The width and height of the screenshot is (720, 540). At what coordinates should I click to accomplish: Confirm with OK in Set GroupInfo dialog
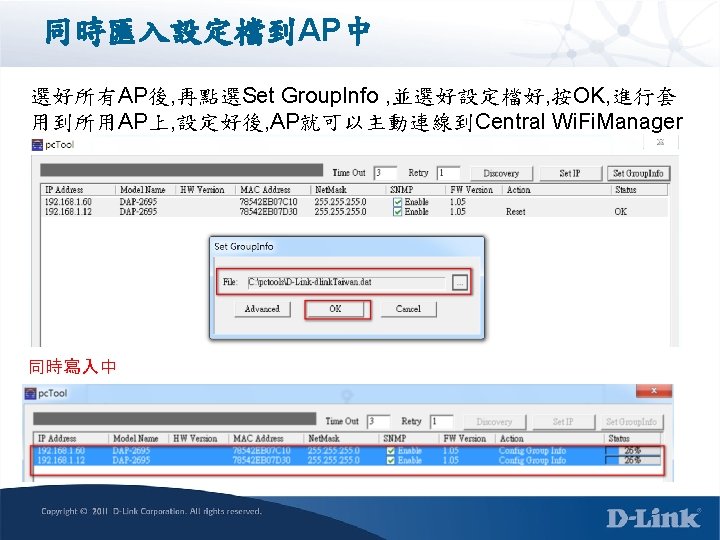click(335, 309)
